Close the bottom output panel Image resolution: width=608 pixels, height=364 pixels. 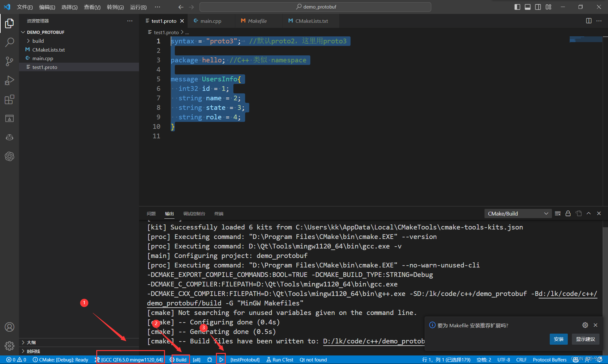[599, 214]
